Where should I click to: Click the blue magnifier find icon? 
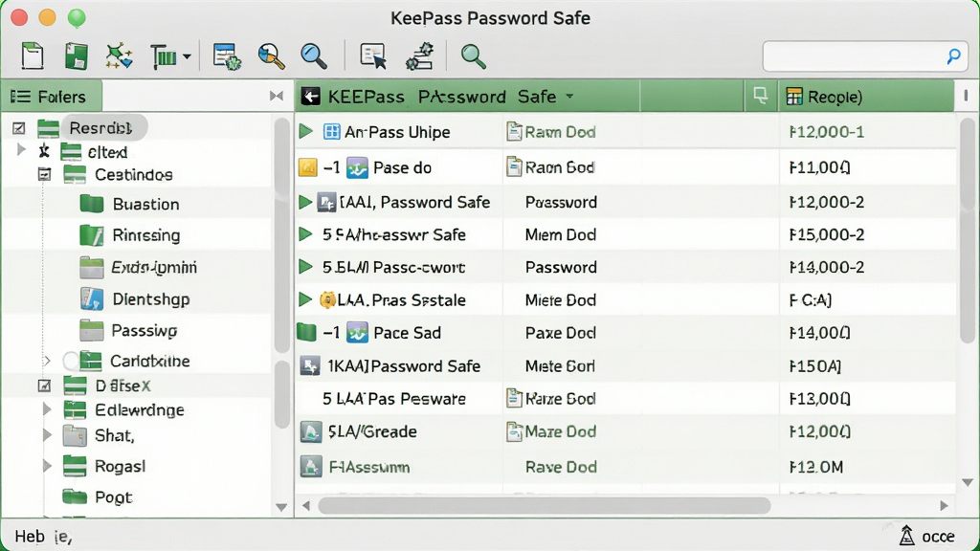(314, 56)
